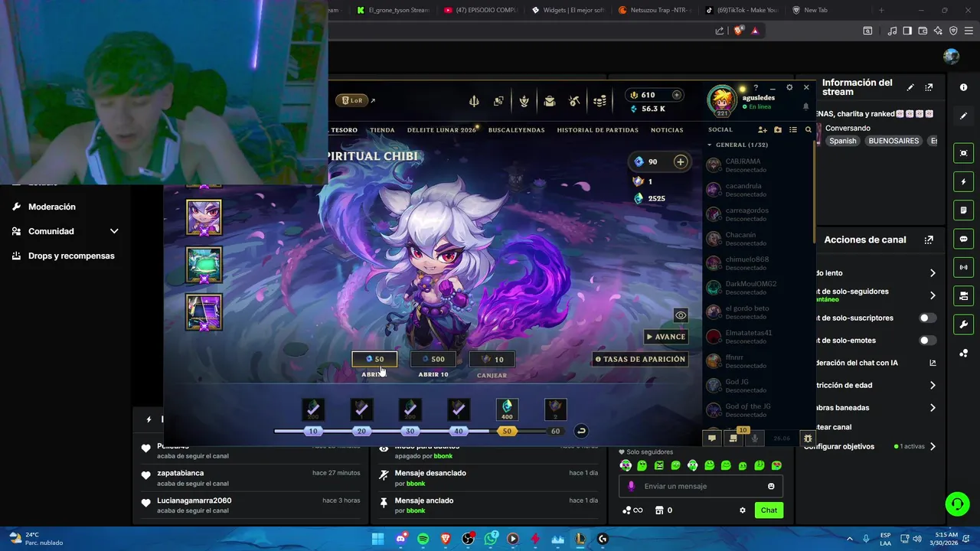
Task: Open chat settings gear near Chat button
Action: (742, 510)
